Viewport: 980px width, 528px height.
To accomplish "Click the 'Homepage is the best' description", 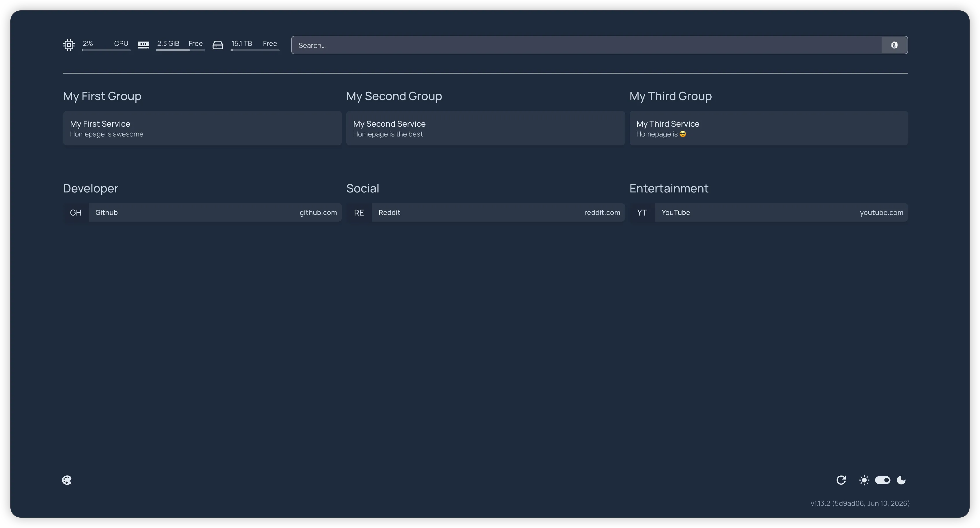I will (388, 134).
